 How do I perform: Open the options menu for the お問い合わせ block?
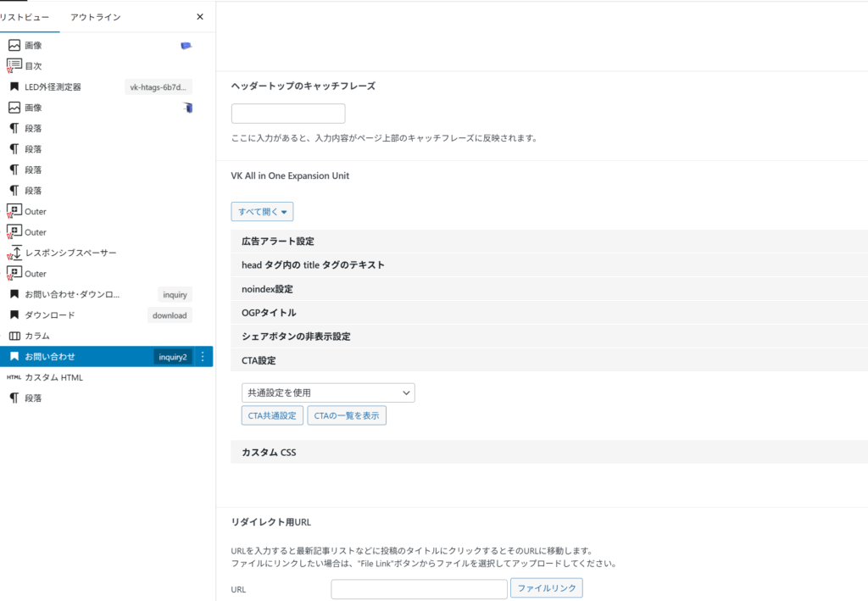point(203,356)
